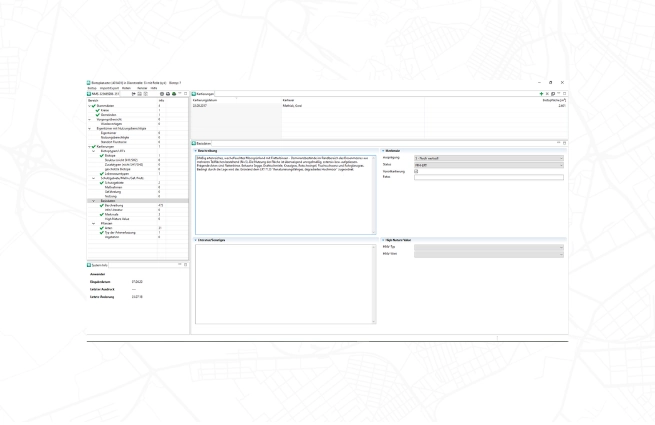Click the System Info panel icon
655x425 pixels.
[87, 263]
